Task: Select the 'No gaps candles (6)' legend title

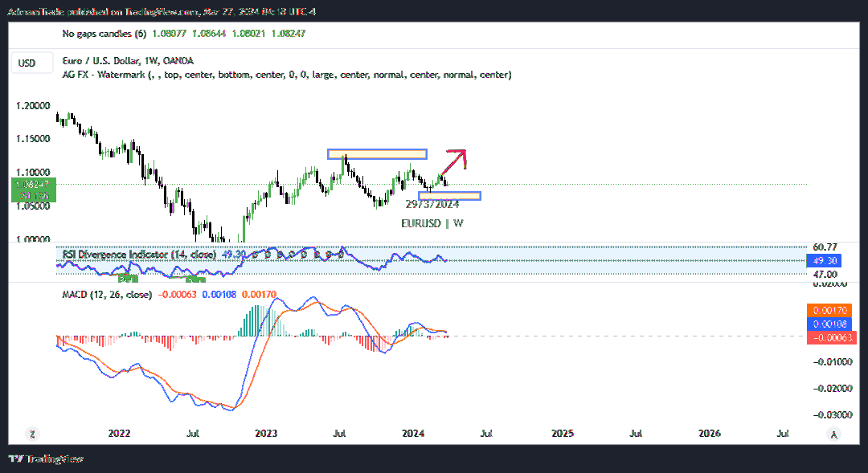Action: click(104, 34)
